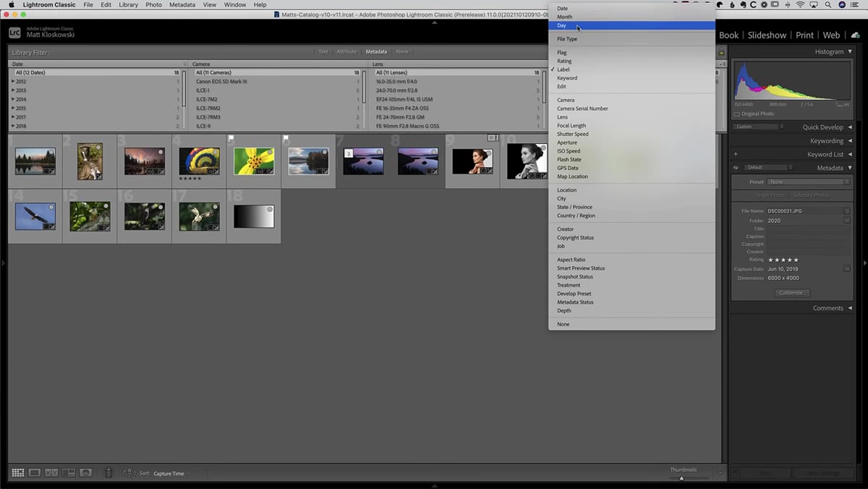
Task: Click the lock icon on the Library Filter bar
Action: pos(721,52)
